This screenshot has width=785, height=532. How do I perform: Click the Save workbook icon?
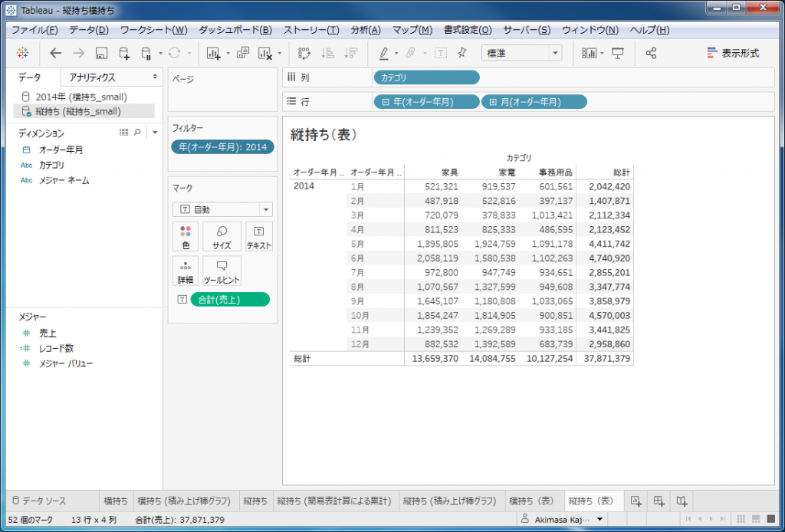101,53
